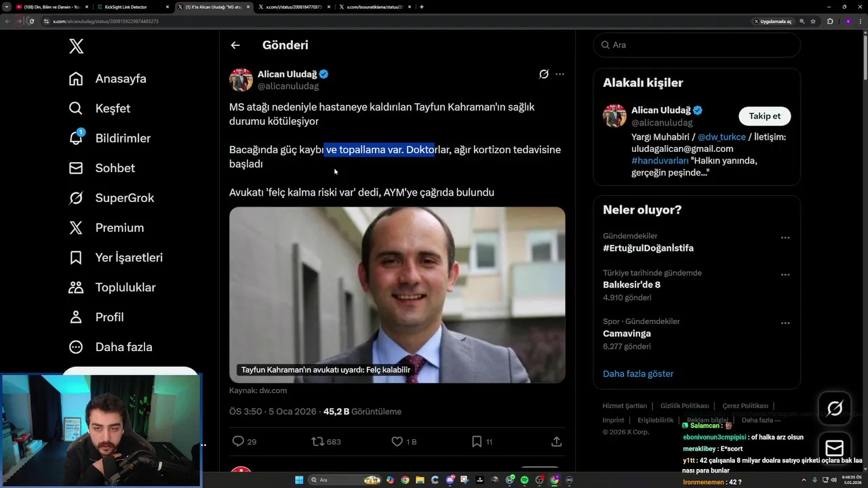Viewport: 868px width, 488px height.
Task: Click Takip et to follow Alican Uludağ
Action: tap(764, 116)
